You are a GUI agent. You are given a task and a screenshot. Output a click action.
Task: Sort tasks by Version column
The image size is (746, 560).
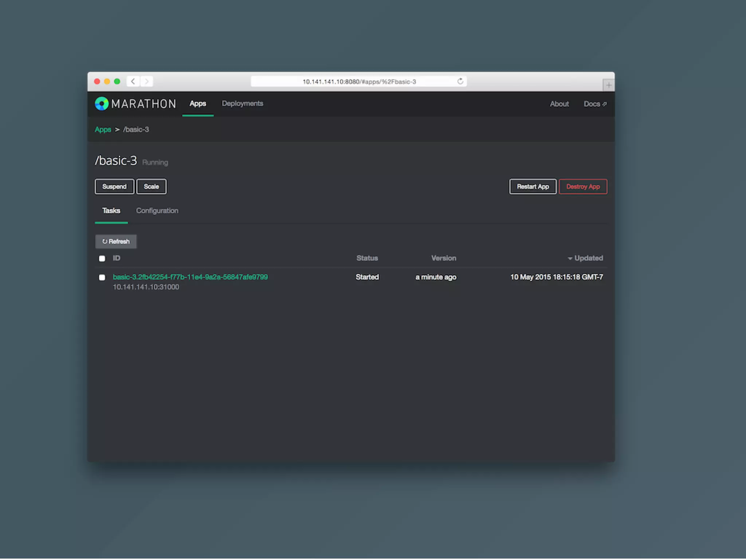tap(444, 259)
